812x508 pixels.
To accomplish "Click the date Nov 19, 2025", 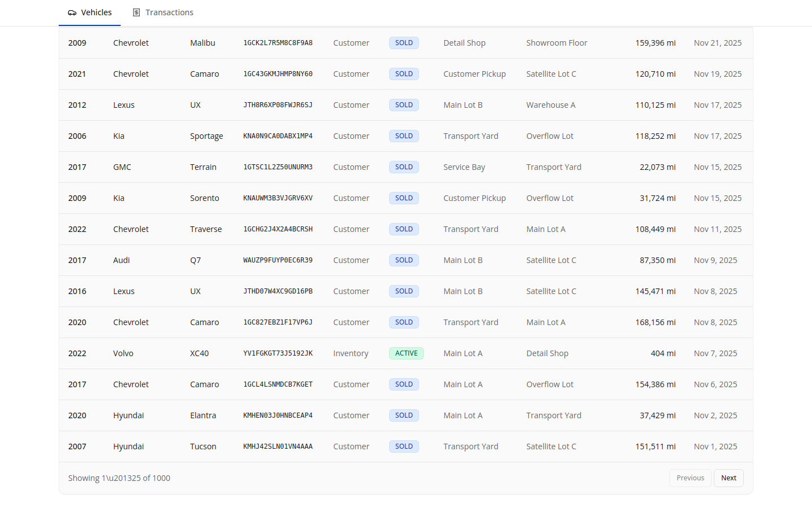I will 718,74.
